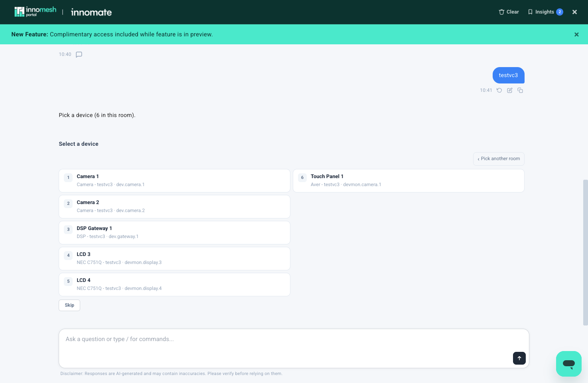
Task: Choose Touch Panel 1 device
Action: (x=408, y=181)
